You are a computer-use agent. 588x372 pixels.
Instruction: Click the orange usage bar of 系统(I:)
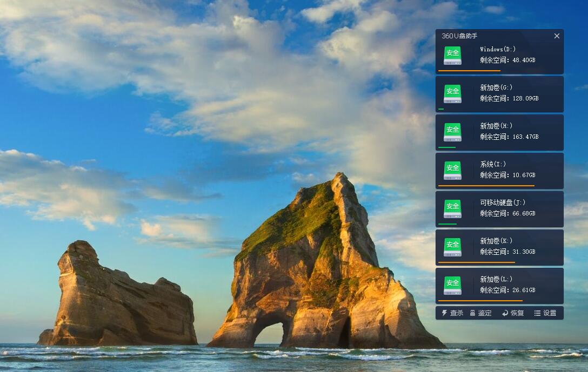click(x=486, y=185)
